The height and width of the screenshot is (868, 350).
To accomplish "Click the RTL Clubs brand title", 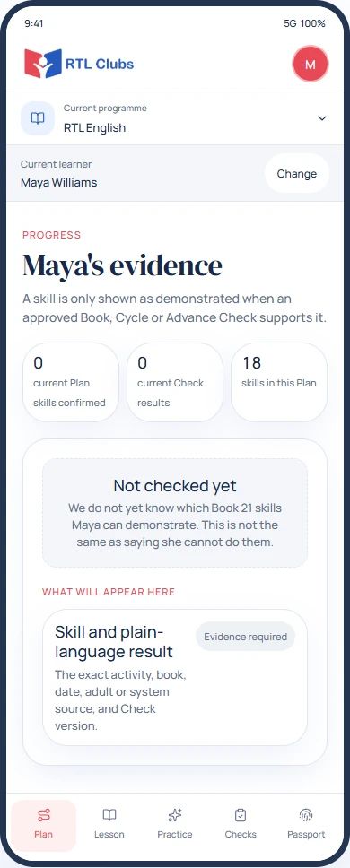I will 100,65.
